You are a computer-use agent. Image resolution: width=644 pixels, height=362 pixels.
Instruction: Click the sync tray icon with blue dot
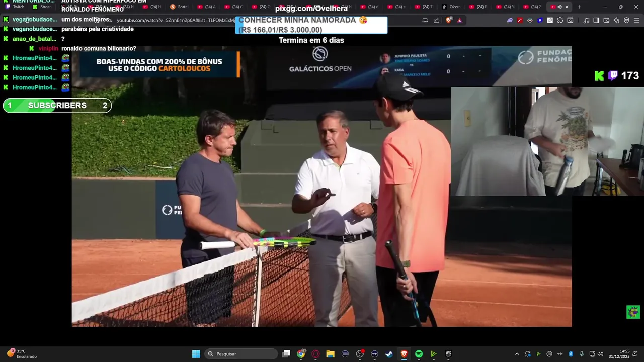click(x=528, y=354)
